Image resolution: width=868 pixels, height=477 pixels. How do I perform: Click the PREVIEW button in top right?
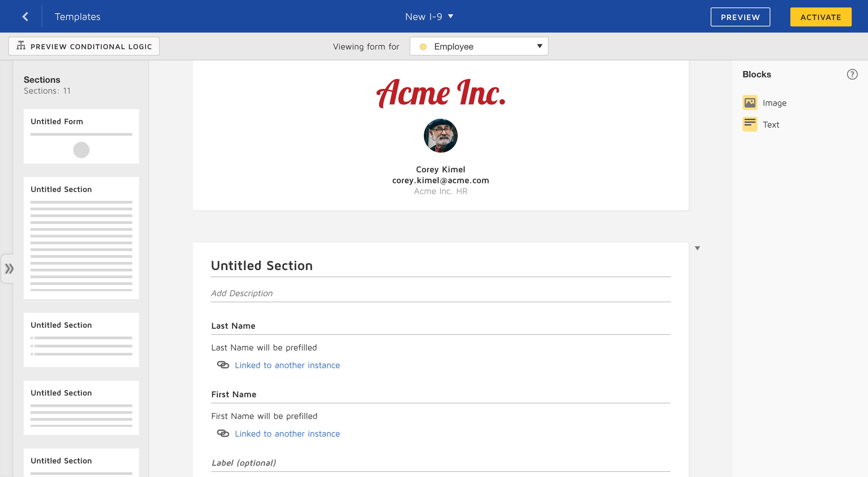[741, 16]
